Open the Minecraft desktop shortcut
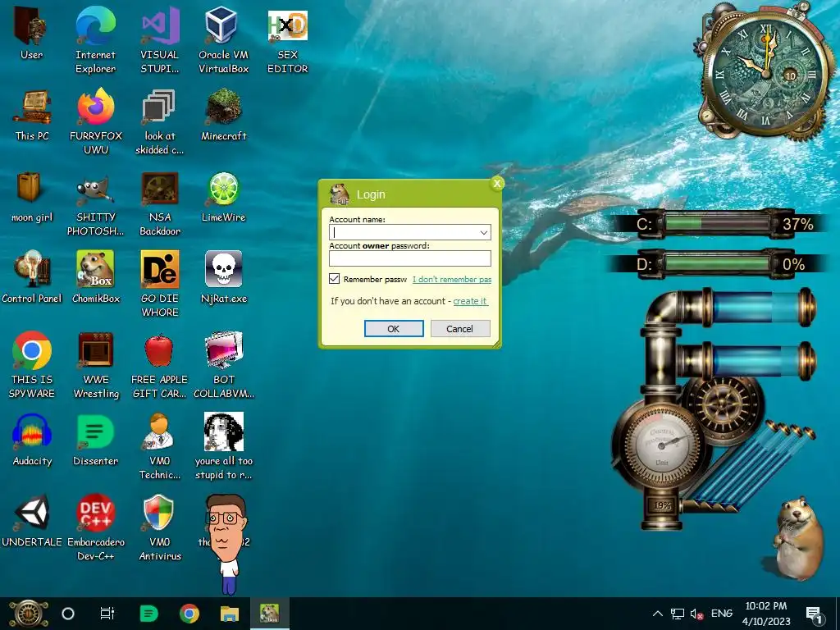The width and height of the screenshot is (840, 630). [223, 107]
